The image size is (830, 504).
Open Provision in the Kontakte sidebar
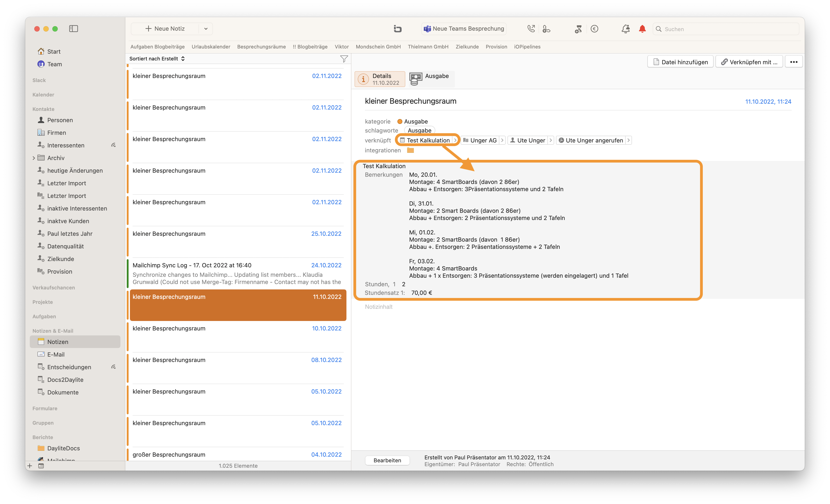(x=60, y=271)
